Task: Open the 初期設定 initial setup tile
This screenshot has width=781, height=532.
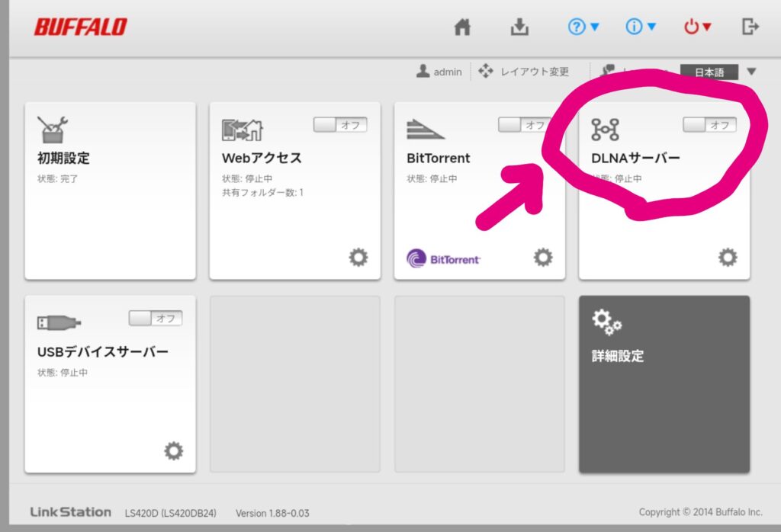Action: click(x=110, y=191)
